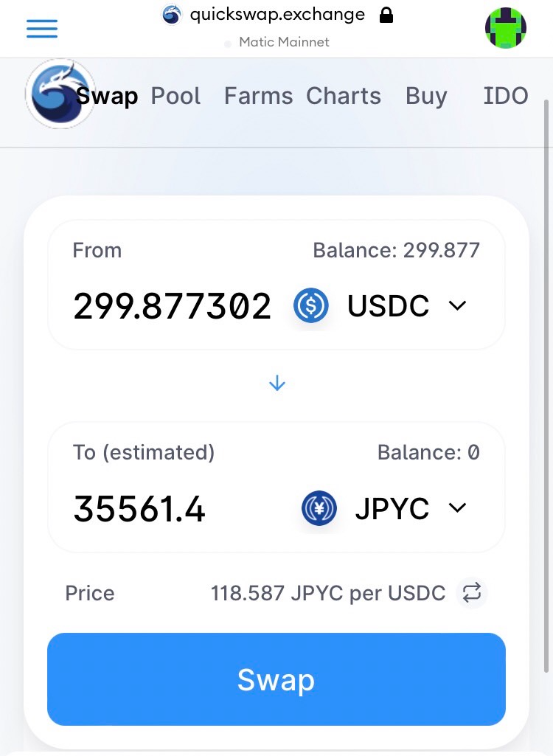The image size is (553, 756).
Task: Go to the Charts tab
Action: pyautogui.click(x=344, y=95)
